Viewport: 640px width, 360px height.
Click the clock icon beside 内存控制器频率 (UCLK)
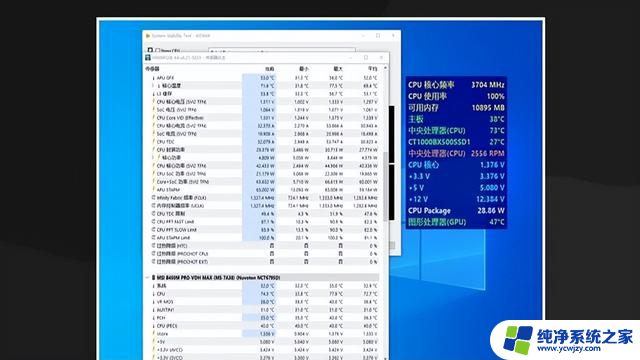[x=153, y=206]
